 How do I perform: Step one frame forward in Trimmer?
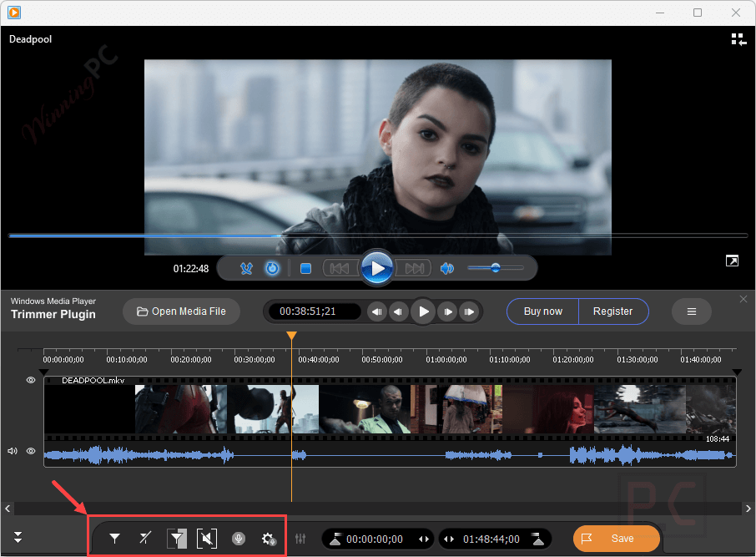coord(448,311)
